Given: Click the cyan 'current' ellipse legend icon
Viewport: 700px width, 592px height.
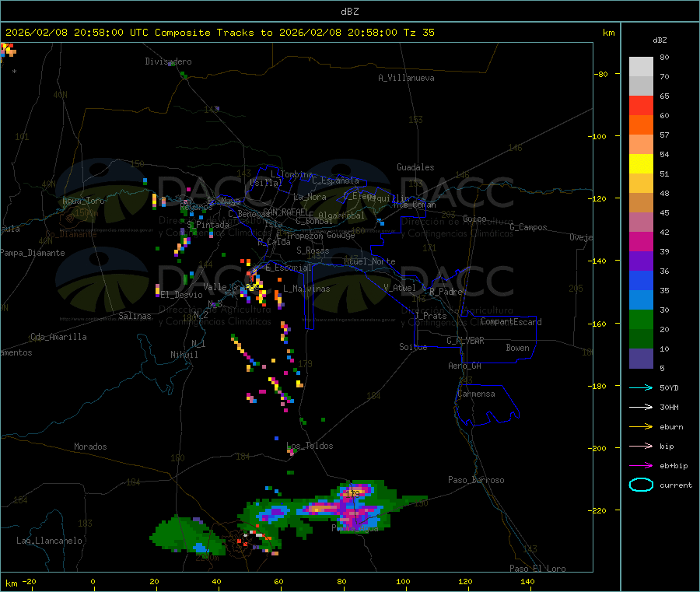Looking at the screenshot, I should pyautogui.click(x=641, y=485).
